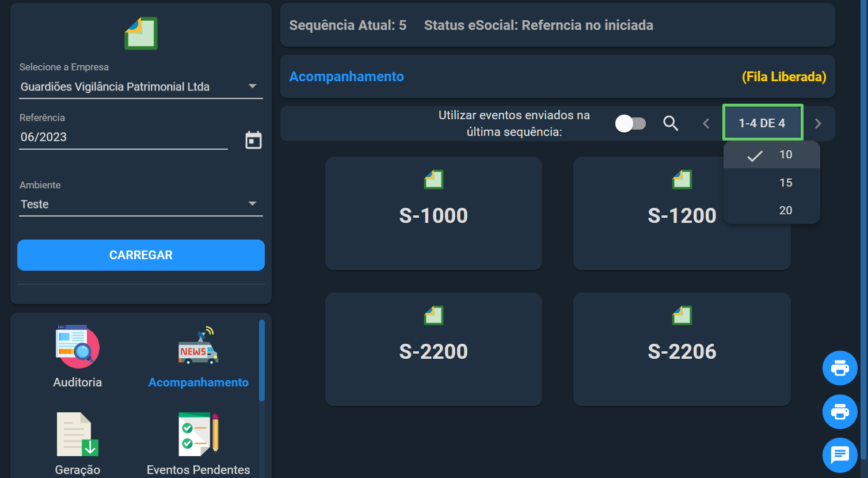Click the Sequência Atual: 5 text
The image size is (868, 478).
348,25
